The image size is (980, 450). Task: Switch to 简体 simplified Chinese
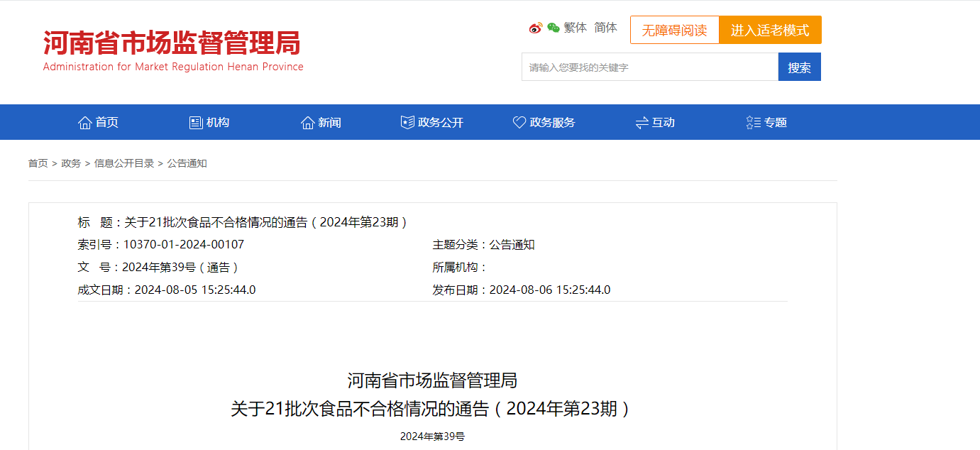click(606, 28)
